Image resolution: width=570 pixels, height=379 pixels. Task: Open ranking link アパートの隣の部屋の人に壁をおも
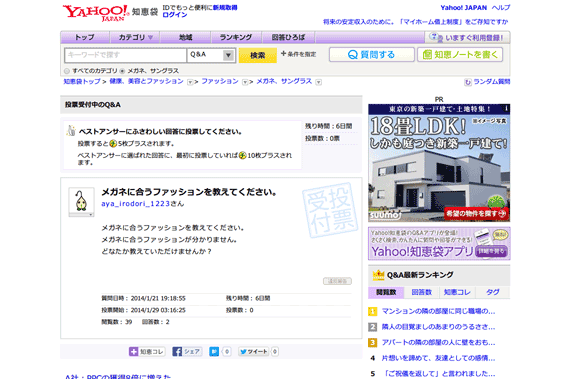(438, 343)
